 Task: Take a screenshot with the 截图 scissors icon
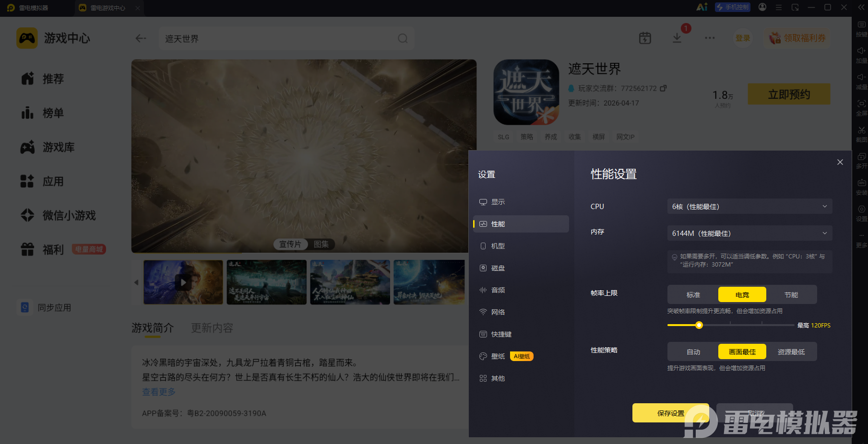click(861, 130)
